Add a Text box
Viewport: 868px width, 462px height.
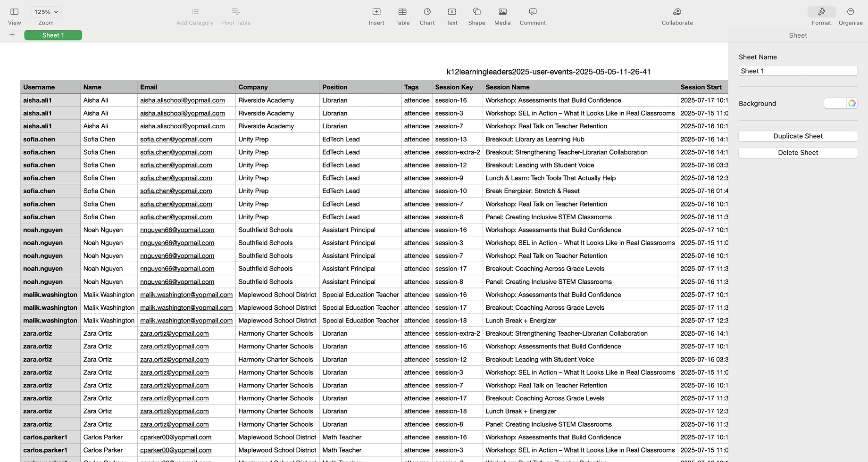tap(452, 12)
